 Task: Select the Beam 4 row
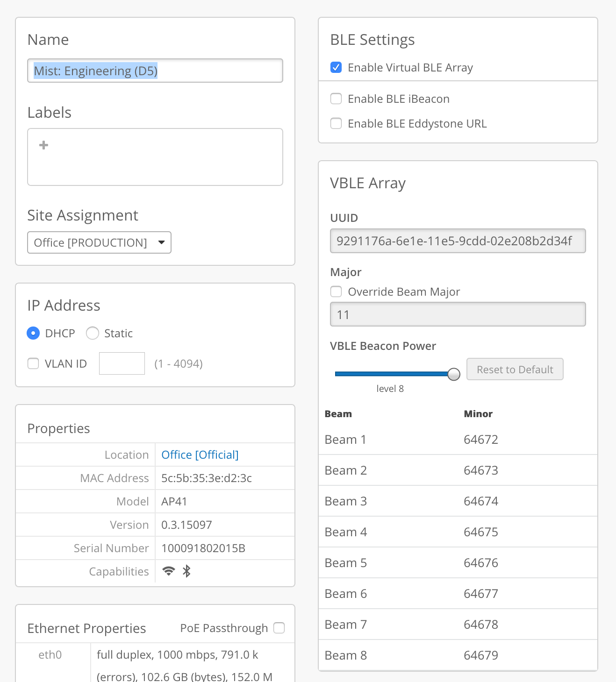[x=458, y=532]
